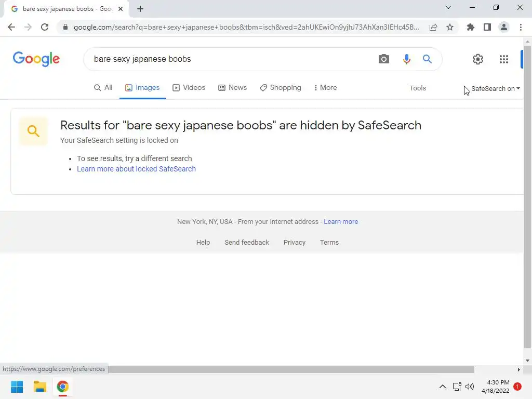Open a new browser tab
The width and height of the screenshot is (532, 399).
click(x=140, y=9)
